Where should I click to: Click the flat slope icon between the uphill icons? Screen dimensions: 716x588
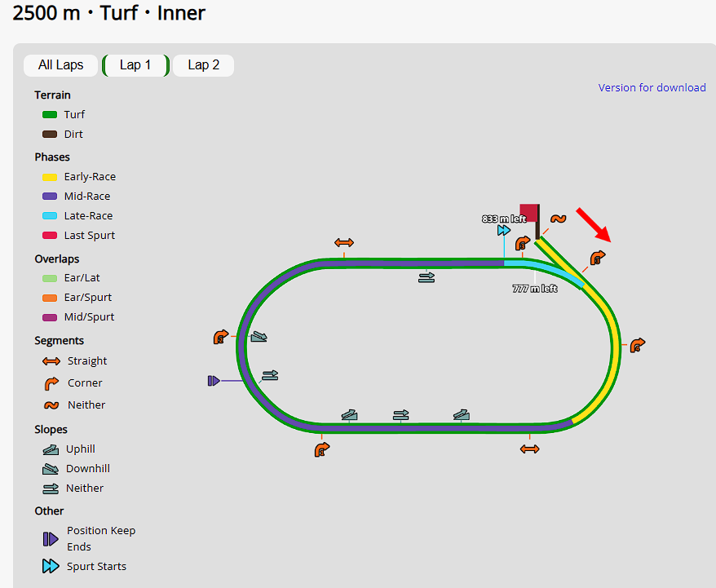click(401, 415)
